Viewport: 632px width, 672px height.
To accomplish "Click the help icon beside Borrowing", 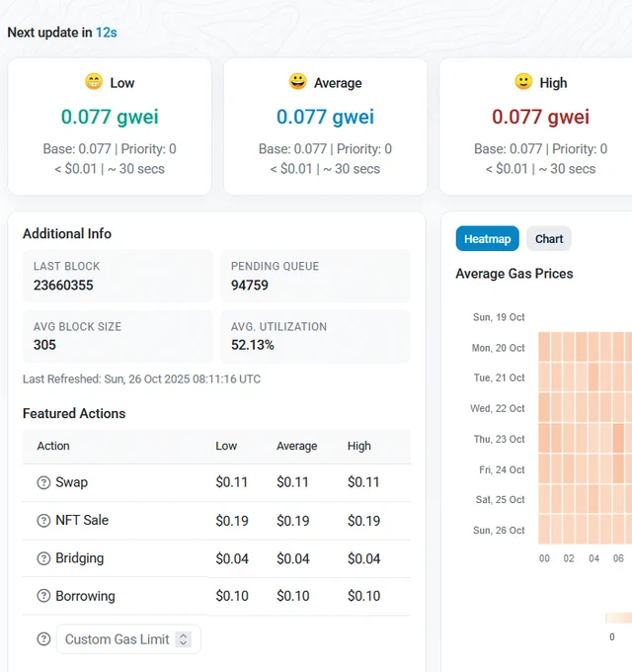I will click(43, 596).
